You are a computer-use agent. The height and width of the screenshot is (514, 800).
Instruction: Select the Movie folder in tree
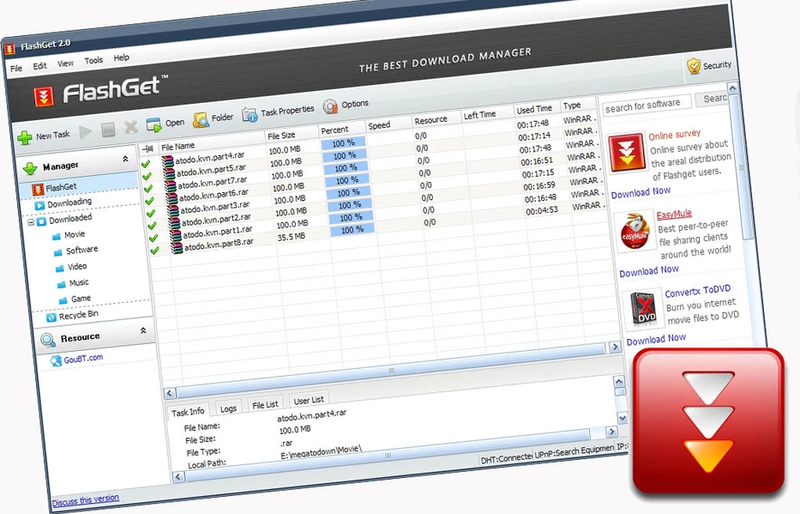(74, 235)
